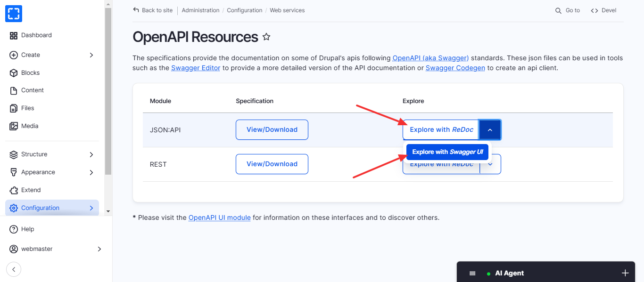Click the Explore with ReDoc button for JSON:API
The width and height of the screenshot is (644, 282).
(x=441, y=130)
